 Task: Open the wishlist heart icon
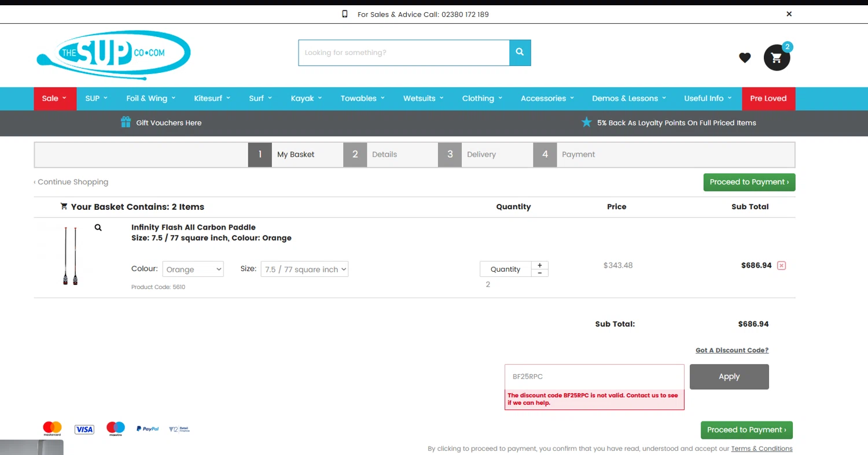(745, 58)
